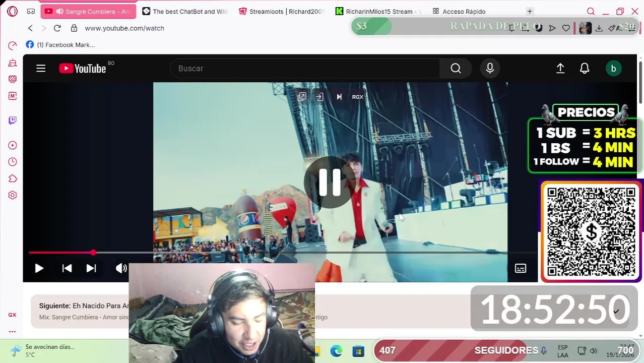The height and width of the screenshot is (363, 644).
Task: Click Mix: Sangre Cumbiera text
Action: click(84, 317)
